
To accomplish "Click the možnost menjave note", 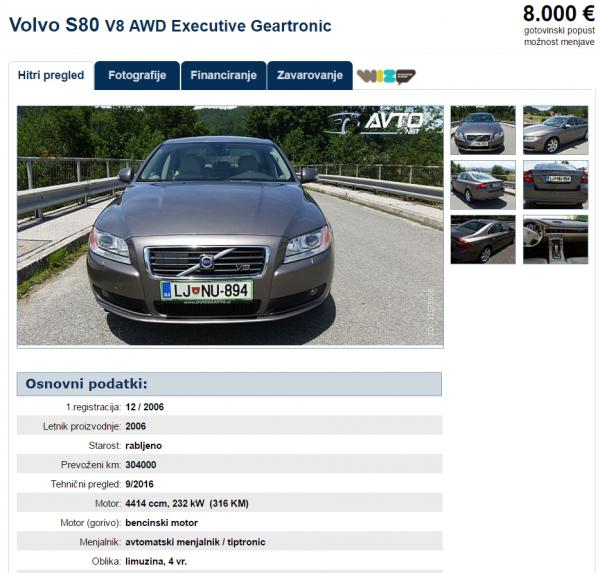I will point(559,42).
